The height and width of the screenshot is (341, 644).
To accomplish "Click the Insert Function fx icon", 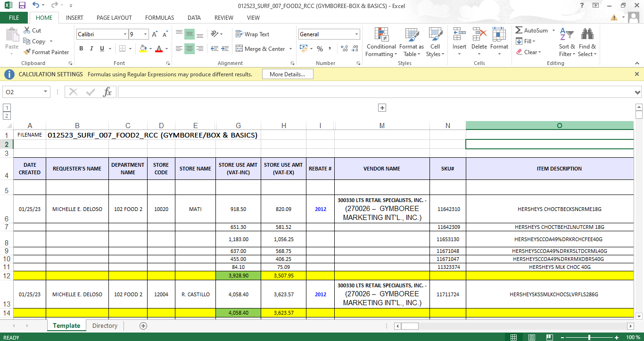I will [107, 92].
